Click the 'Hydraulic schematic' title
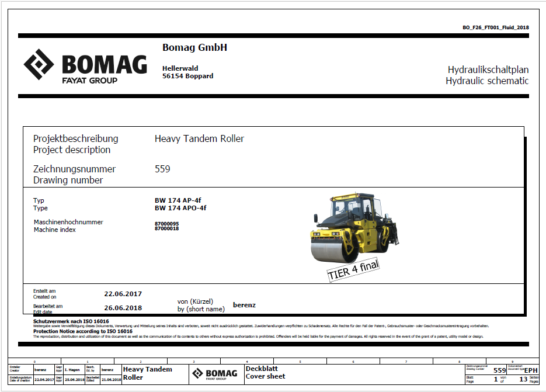 point(487,81)
